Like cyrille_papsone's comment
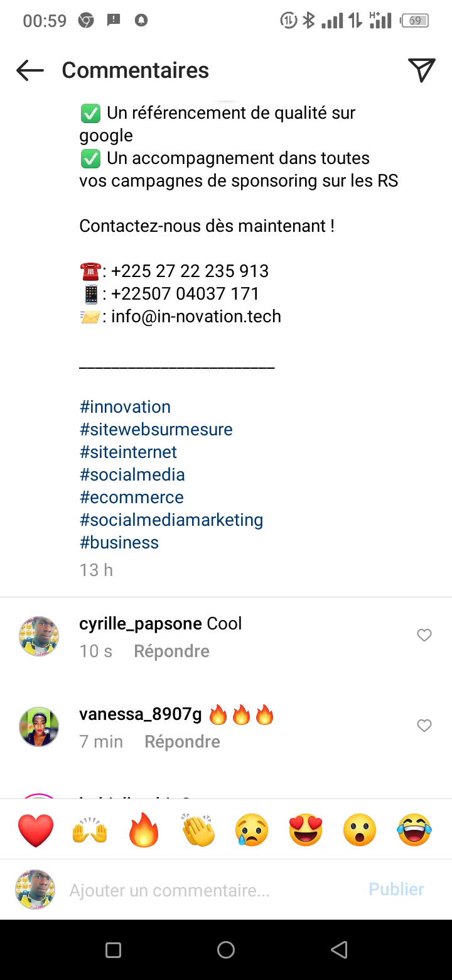Image resolution: width=452 pixels, height=980 pixels. (424, 635)
